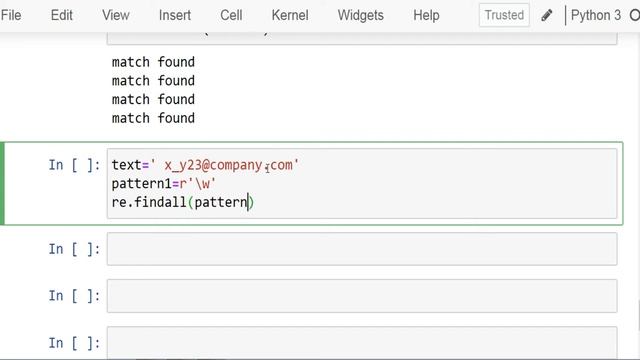Click the pattern1=r'\w' code line
The image size is (640, 360).
[164, 184]
